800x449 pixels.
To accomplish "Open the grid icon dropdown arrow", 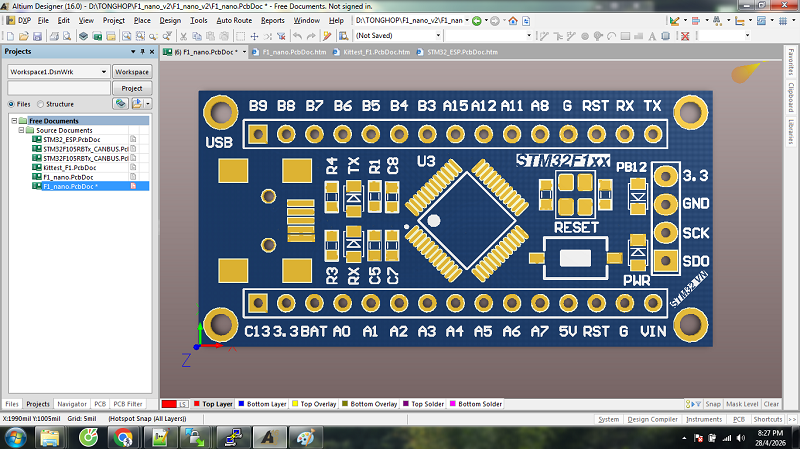I will [794, 21].
